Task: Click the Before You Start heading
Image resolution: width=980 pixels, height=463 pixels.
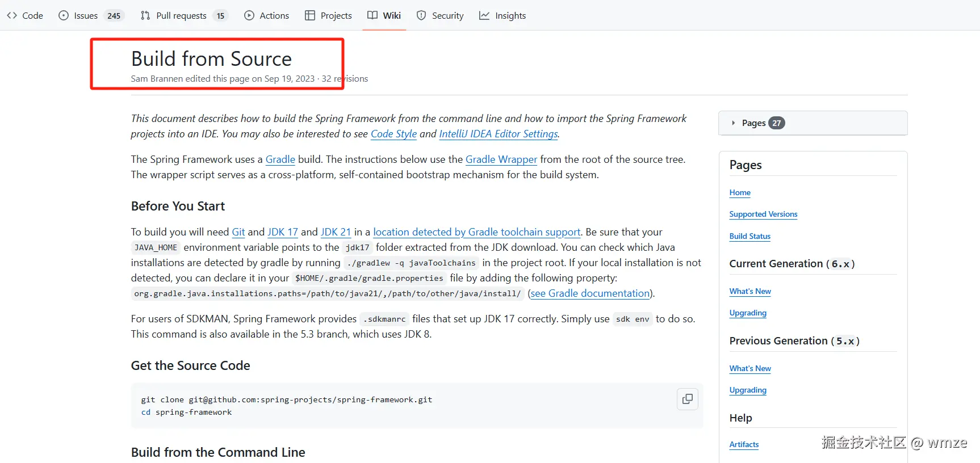Action: (178, 206)
